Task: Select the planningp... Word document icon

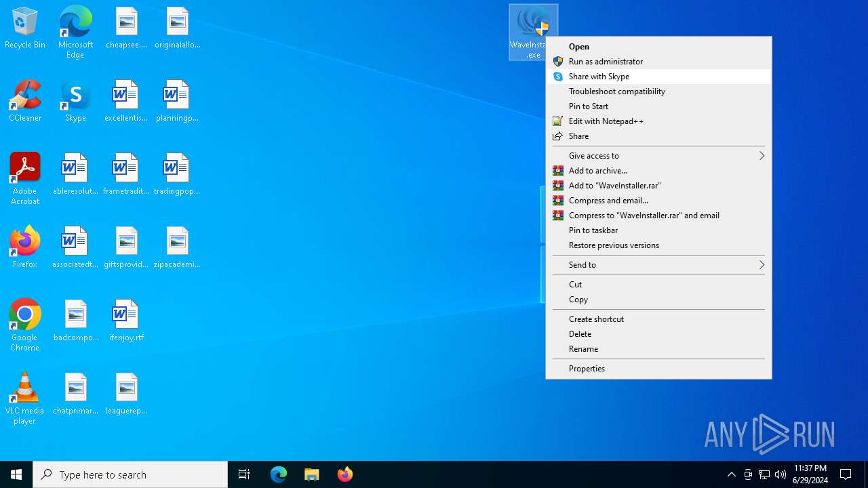Action: pos(177,102)
